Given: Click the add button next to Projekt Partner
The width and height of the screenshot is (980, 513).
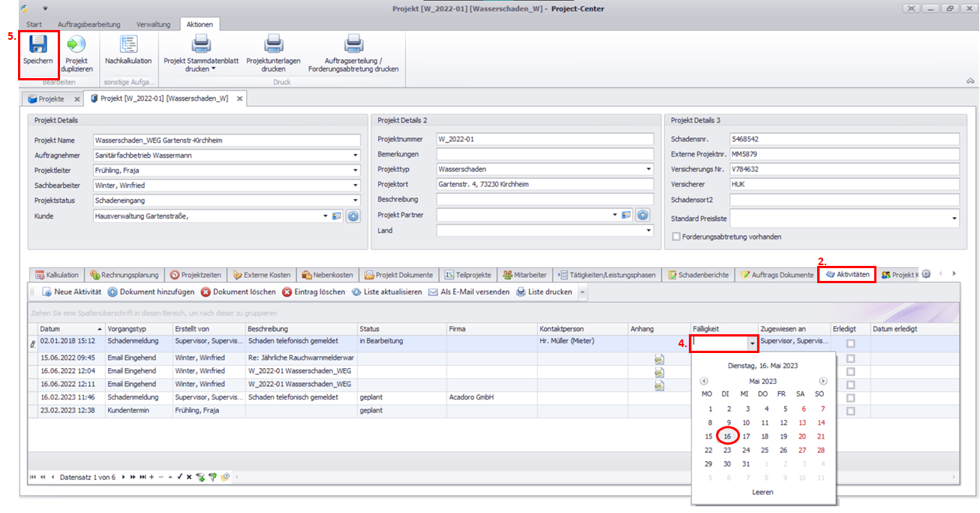Looking at the screenshot, I should tap(642, 216).
